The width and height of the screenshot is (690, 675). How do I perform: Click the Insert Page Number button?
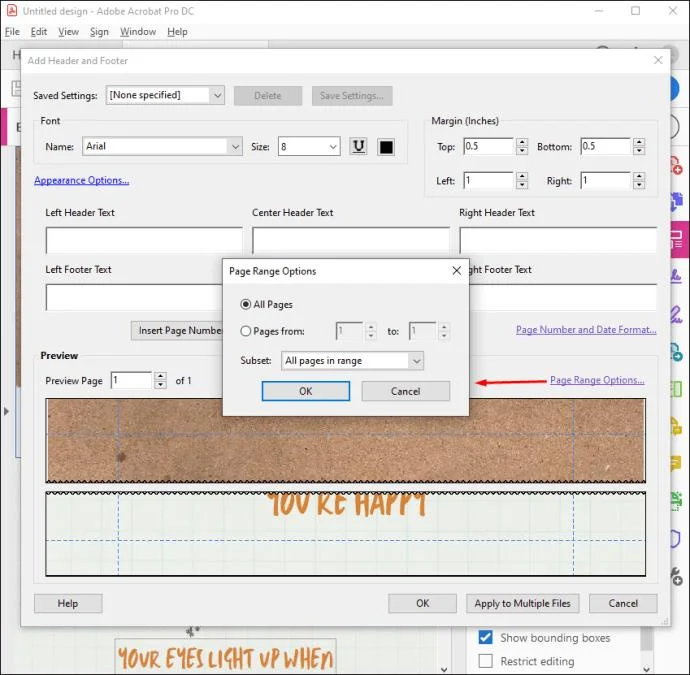click(177, 330)
